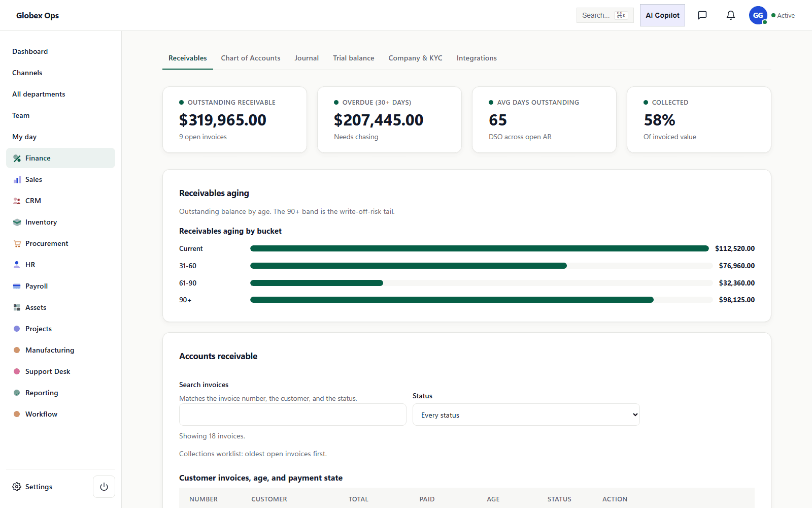812x508 pixels.
Task: Click the AGE column header
Action: pos(493,499)
